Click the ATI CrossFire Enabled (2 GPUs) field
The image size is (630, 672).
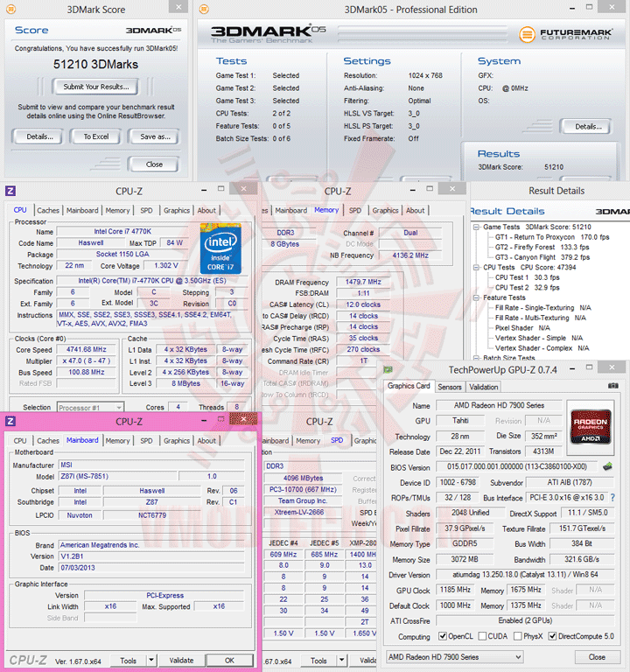point(525,620)
